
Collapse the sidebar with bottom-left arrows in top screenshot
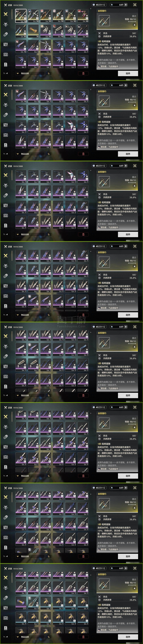coord(5,73)
